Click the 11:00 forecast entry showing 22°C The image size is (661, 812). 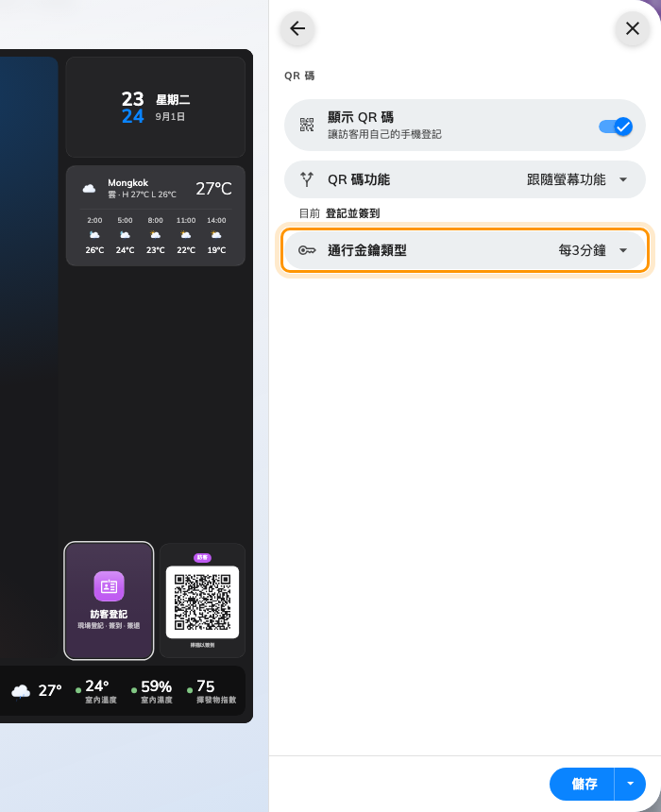click(x=186, y=235)
